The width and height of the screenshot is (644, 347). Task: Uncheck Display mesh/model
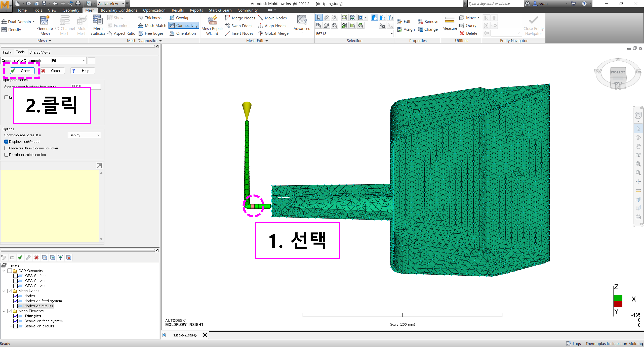pyautogui.click(x=6, y=142)
